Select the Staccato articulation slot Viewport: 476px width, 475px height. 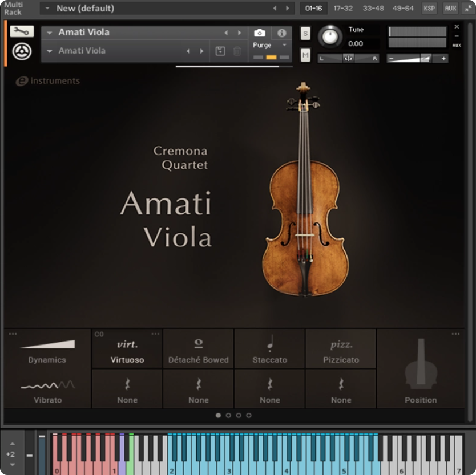click(269, 349)
